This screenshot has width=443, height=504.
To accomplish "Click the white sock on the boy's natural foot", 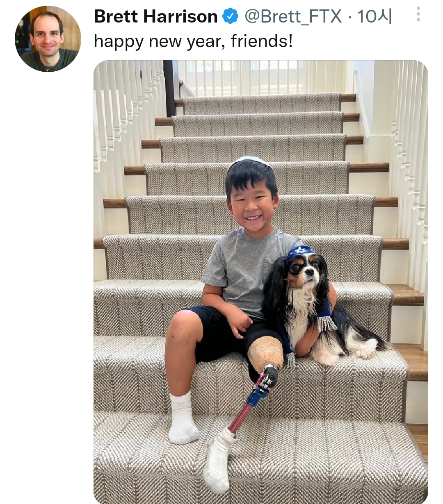I will (x=183, y=418).
